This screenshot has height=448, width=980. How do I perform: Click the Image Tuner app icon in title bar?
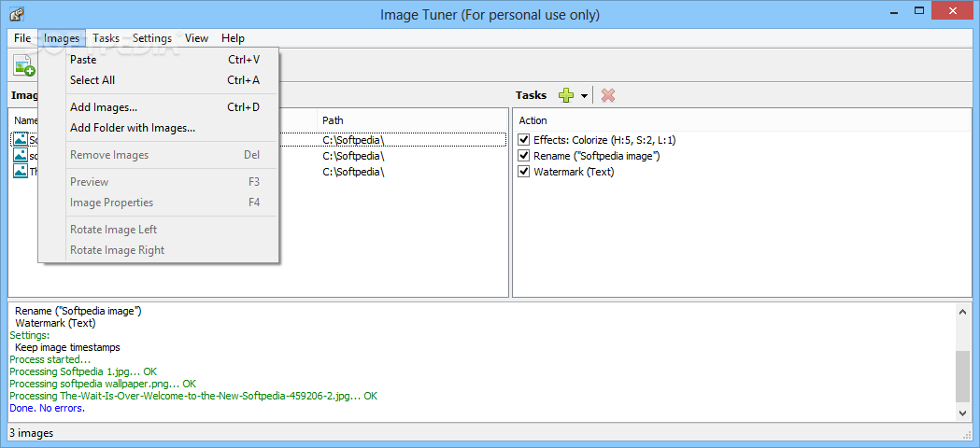17,14
